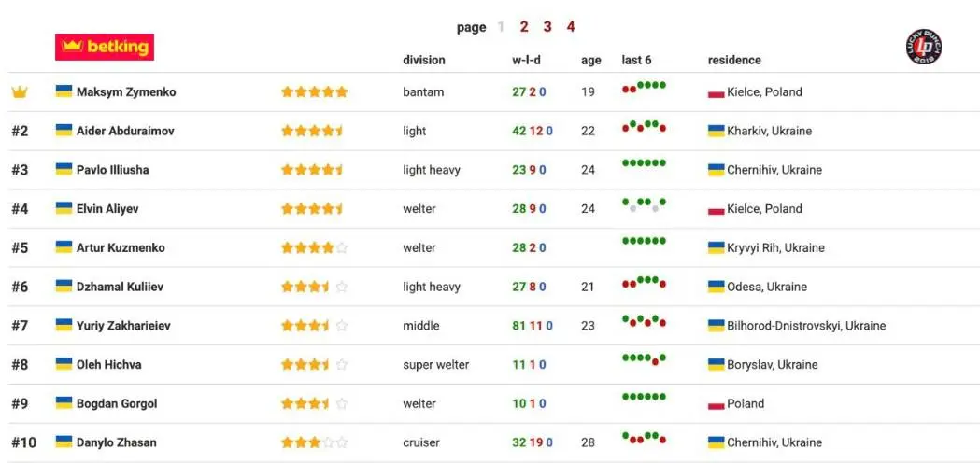Click Maksym Zymenko's Ukraine flag icon

64,91
